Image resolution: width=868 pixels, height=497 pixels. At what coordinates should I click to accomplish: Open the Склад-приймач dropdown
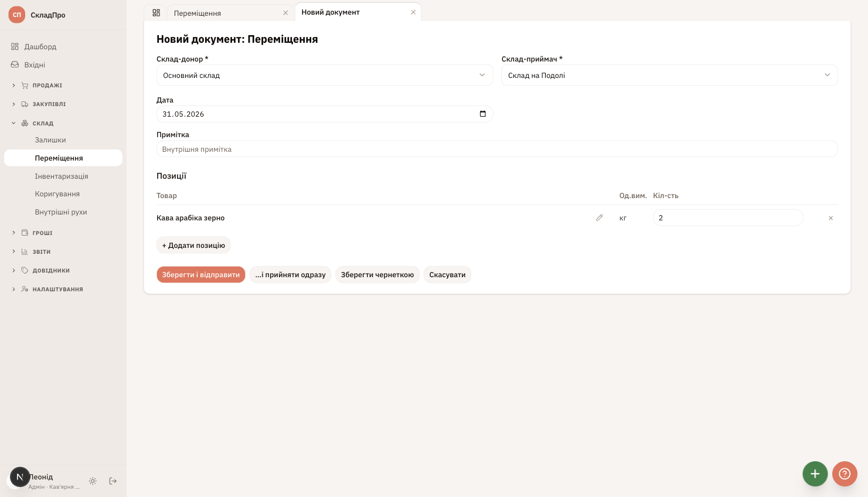point(669,75)
